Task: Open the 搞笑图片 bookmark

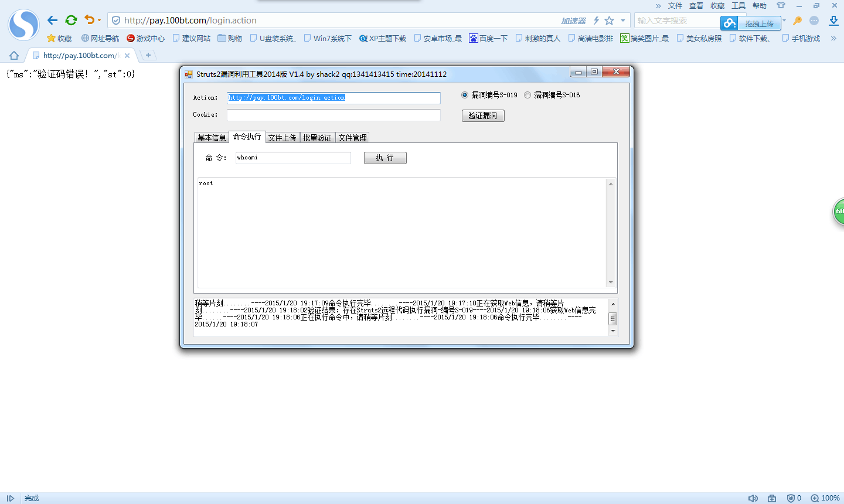Action: point(645,38)
